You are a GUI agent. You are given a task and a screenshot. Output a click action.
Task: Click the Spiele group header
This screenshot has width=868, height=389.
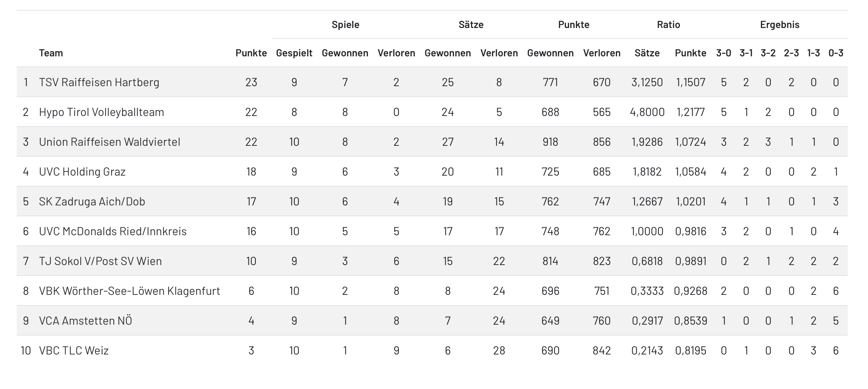(x=345, y=25)
